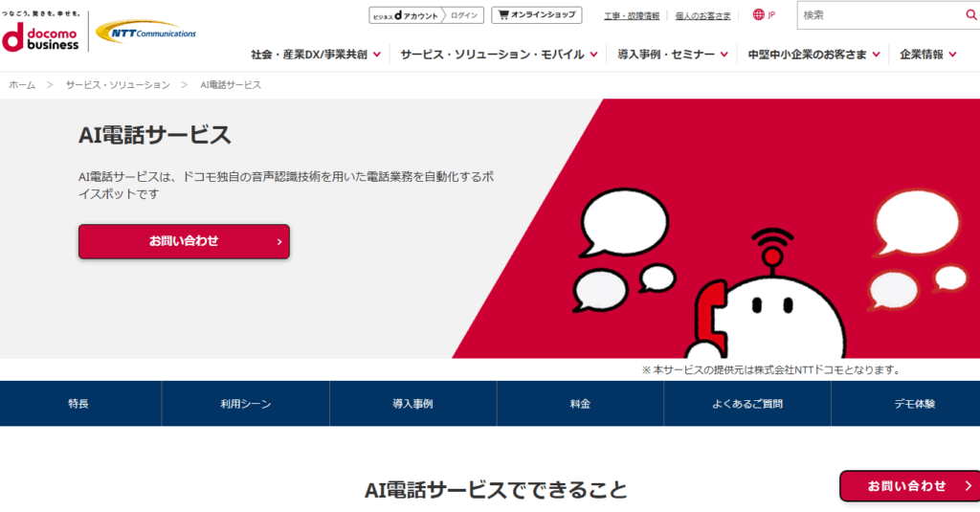Jump to the 料金 section tab
This screenshot has height=512, width=980.
pos(580,404)
